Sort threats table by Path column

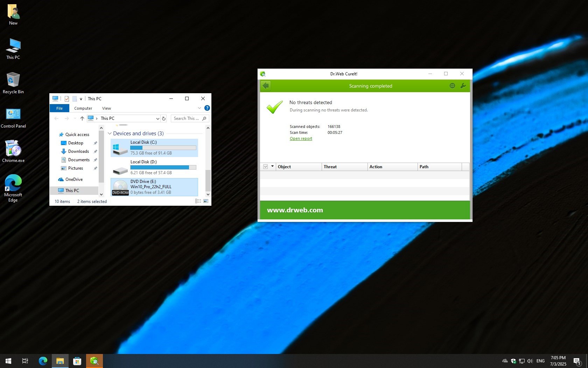(440, 167)
